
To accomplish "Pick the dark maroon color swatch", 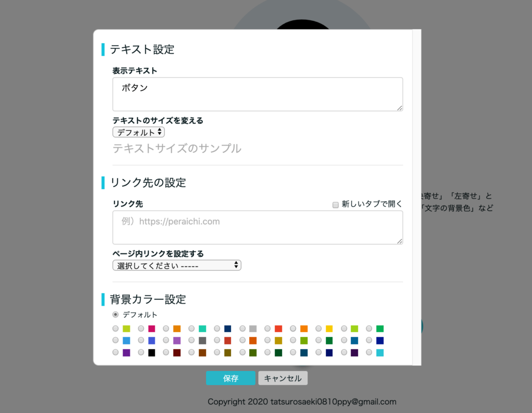I will coord(177,353).
